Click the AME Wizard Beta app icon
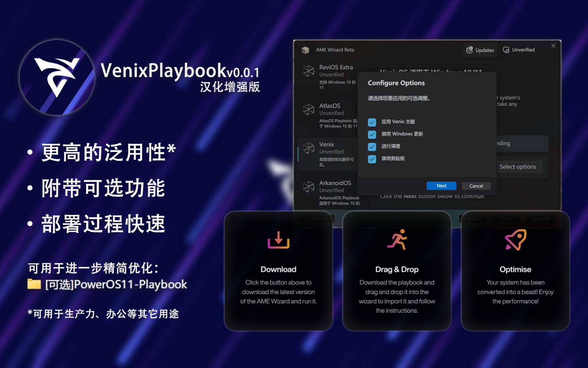588x368 pixels. tap(305, 50)
